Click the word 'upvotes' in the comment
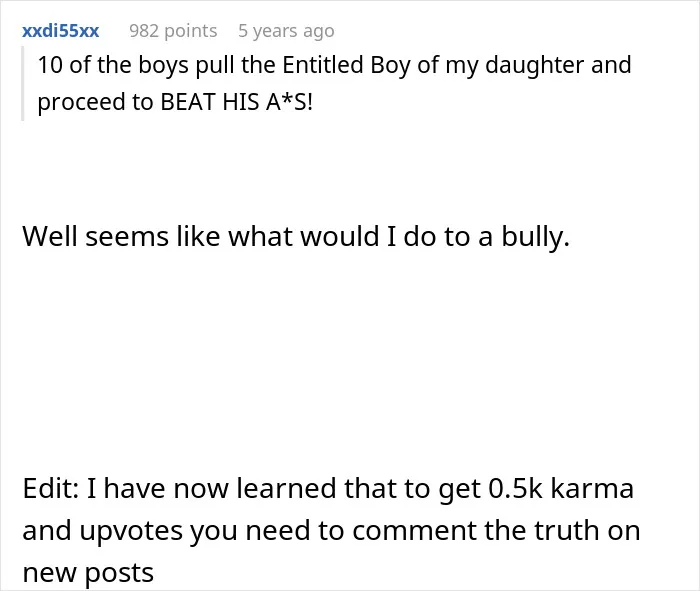The image size is (700, 591). [x=132, y=531]
